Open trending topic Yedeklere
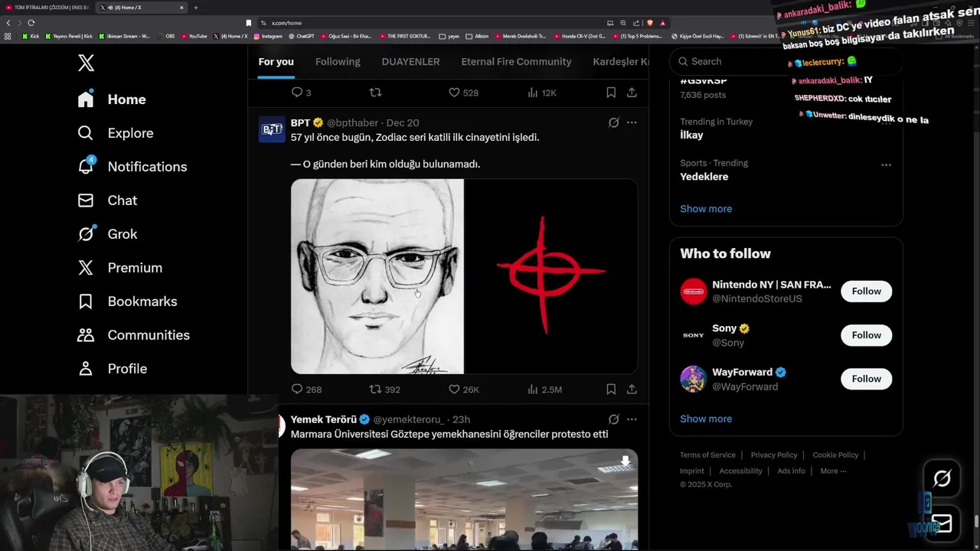 point(704,177)
